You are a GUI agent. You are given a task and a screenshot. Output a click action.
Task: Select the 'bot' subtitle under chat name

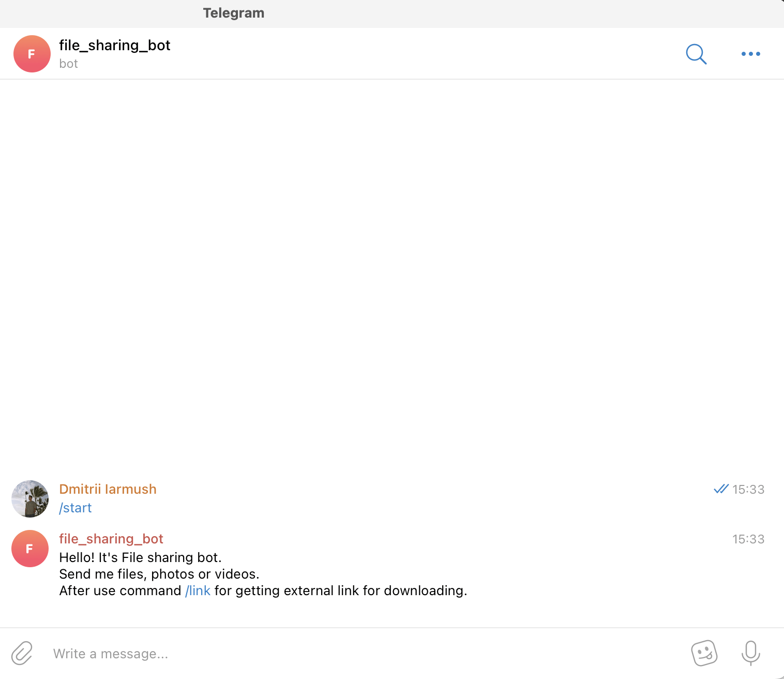[68, 64]
